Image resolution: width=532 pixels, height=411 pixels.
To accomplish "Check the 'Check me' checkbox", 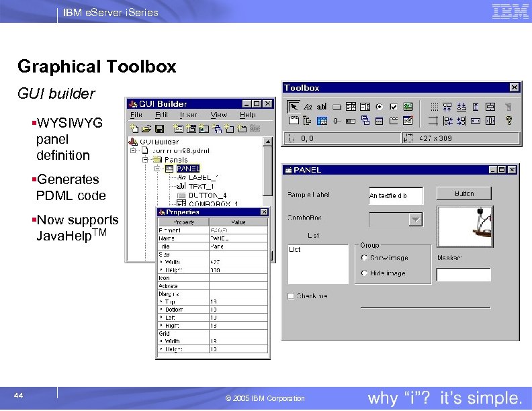I will (x=291, y=296).
